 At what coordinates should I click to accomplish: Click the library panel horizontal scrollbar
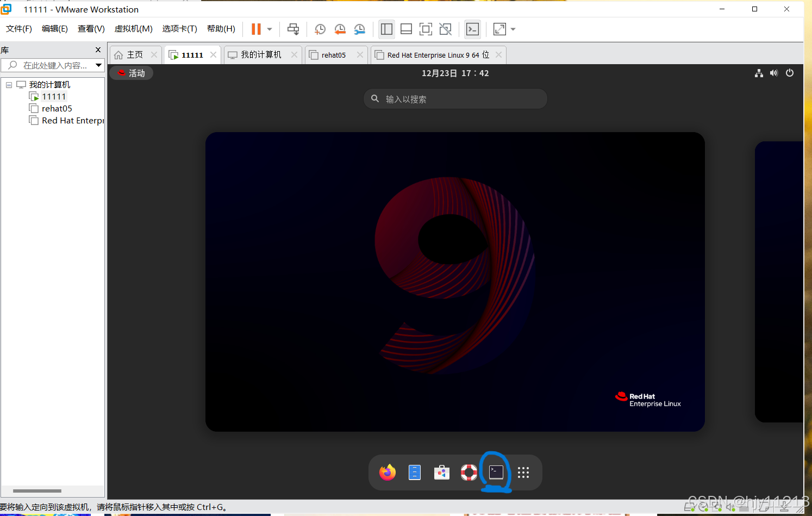[x=38, y=491]
